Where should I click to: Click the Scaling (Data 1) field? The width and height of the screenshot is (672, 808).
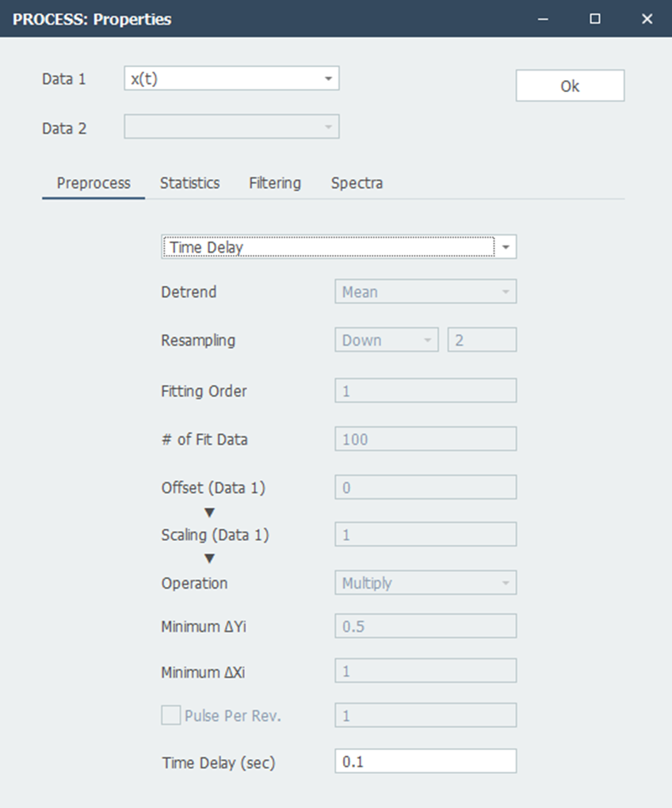tap(426, 535)
